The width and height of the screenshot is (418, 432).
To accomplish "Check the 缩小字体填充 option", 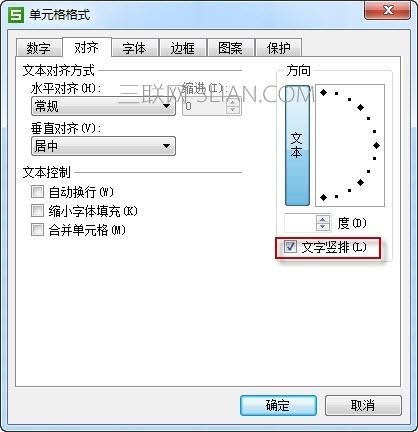I will (37, 211).
